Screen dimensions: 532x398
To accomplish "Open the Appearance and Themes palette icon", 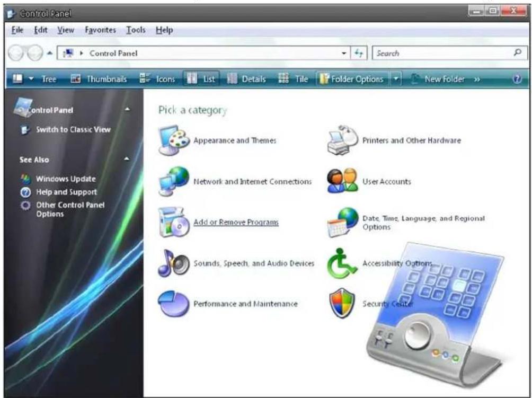I will click(173, 140).
